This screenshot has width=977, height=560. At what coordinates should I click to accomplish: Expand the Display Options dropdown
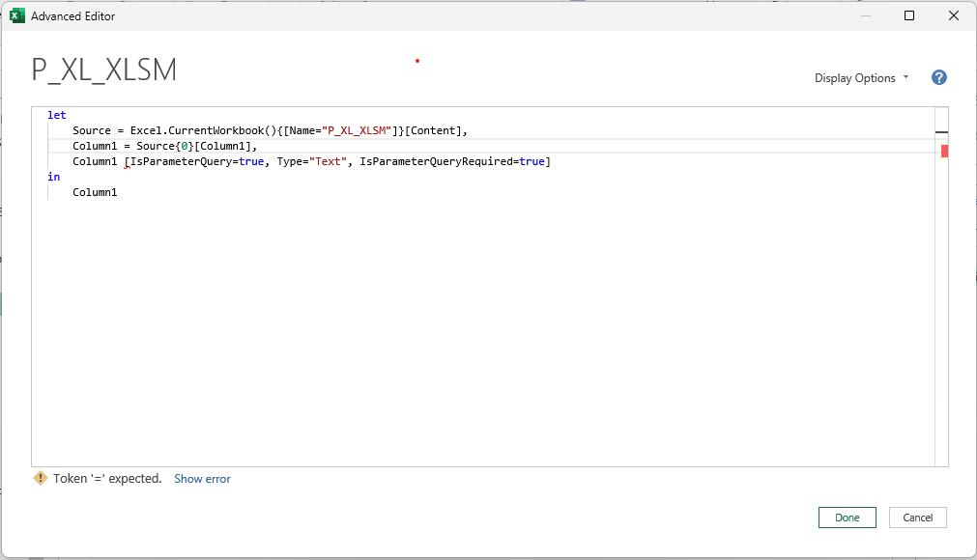click(861, 78)
